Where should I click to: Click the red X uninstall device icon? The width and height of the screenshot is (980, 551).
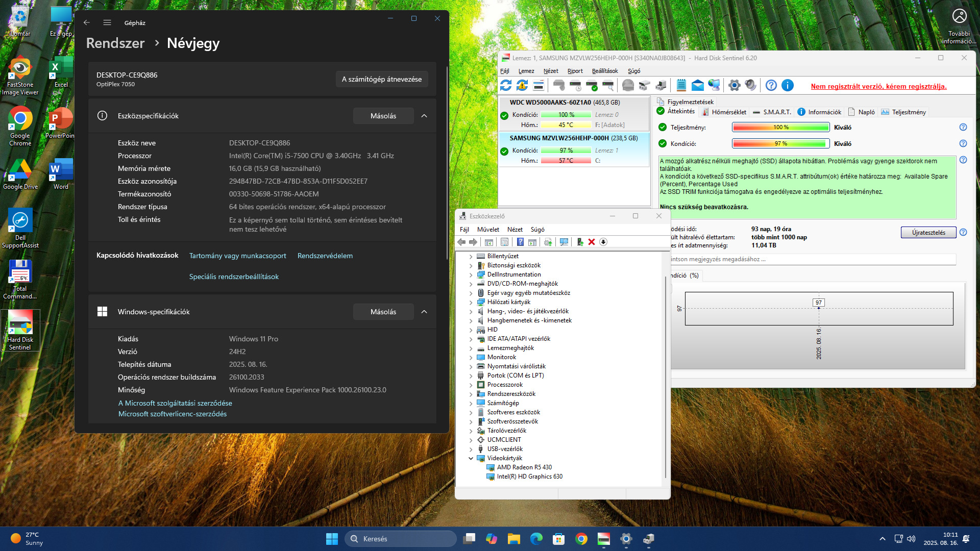pyautogui.click(x=592, y=242)
